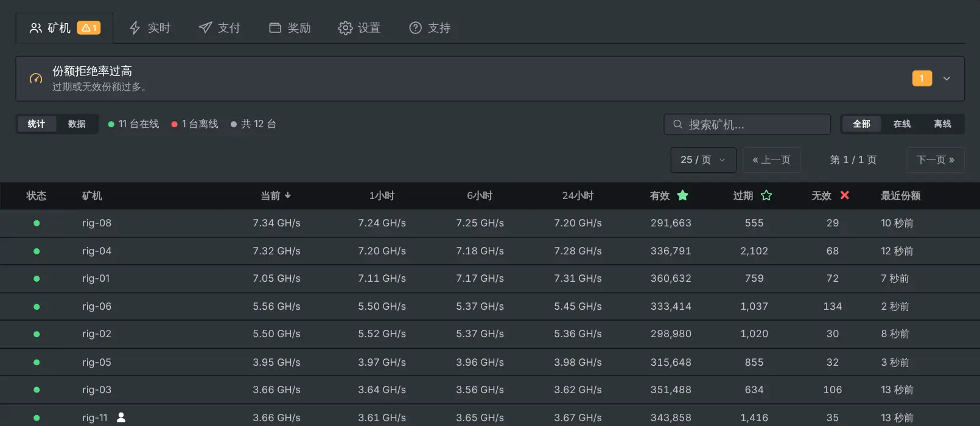The height and width of the screenshot is (426, 980).
Task: Click the orange alert count badge
Action: 922,79
